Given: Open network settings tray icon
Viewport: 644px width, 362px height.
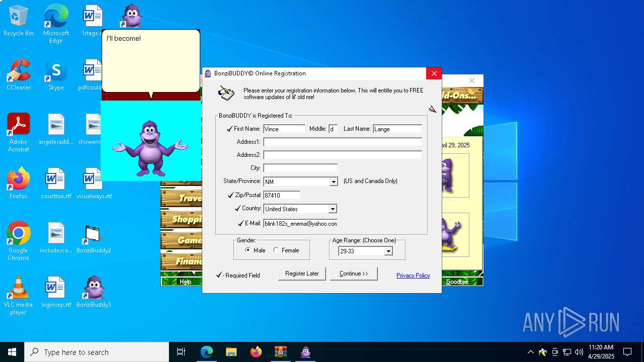Looking at the screenshot, I should tap(567, 352).
